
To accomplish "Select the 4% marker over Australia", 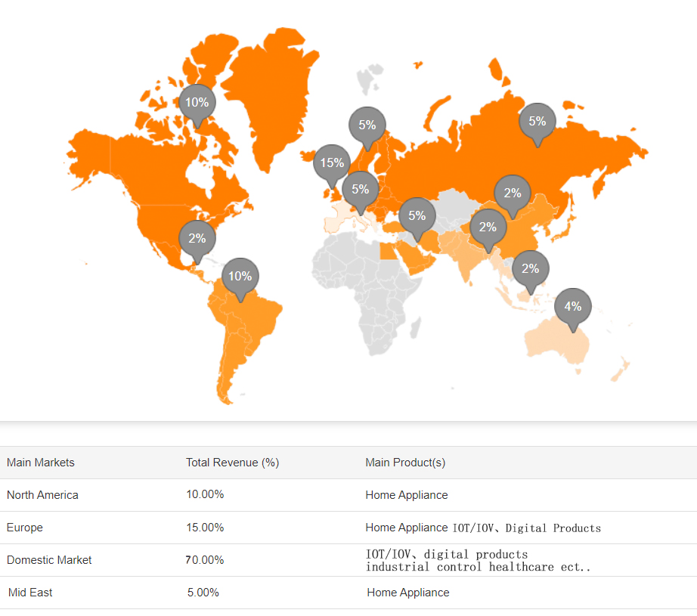I will click(573, 307).
